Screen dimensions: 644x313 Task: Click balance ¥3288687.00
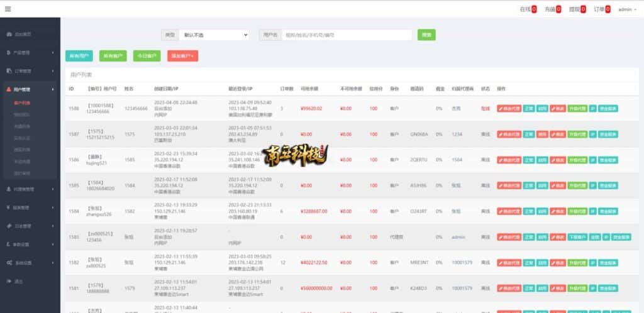tap(314, 211)
